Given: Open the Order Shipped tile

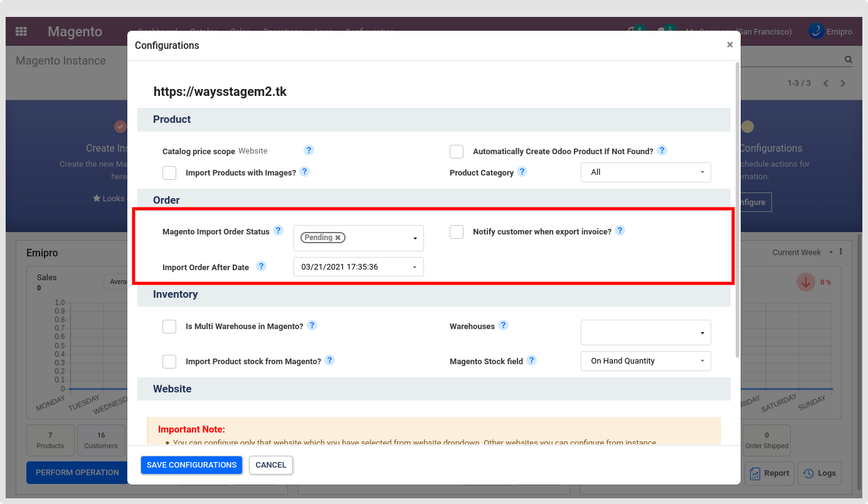Looking at the screenshot, I should click(766, 440).
